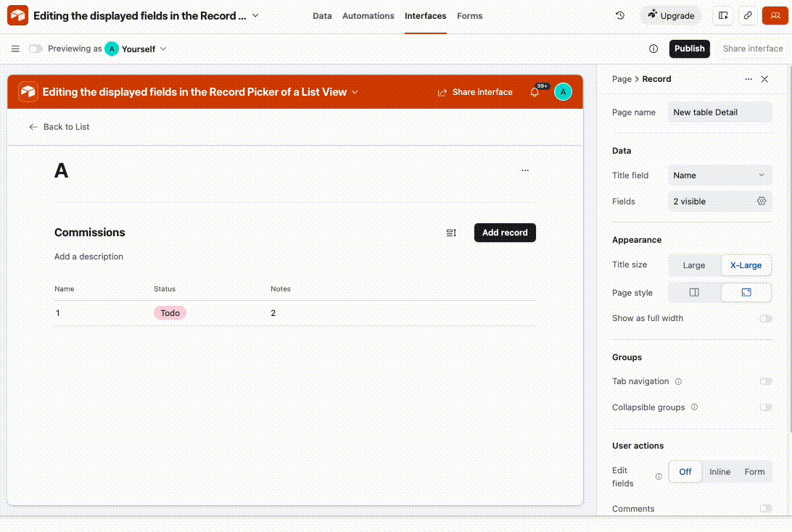This screenshot has height=532, width=792.
Task: Enable Show as full width
Action: pyautogui.click(x=766, y=318)
